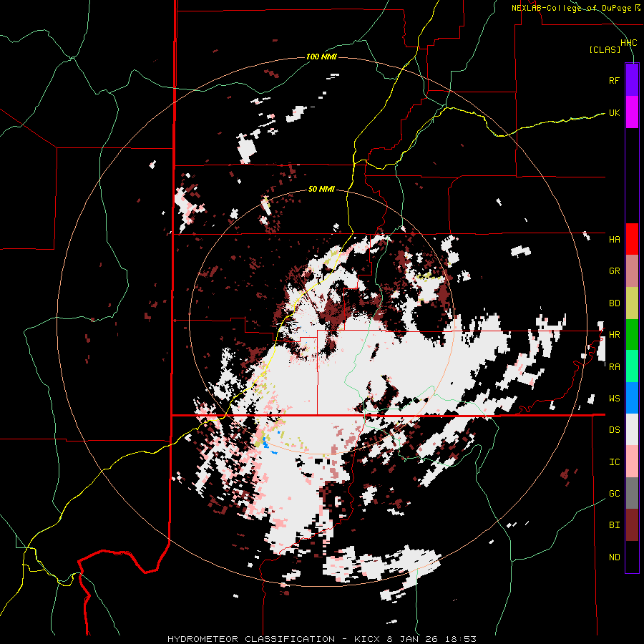Click the HA legend label
Screen dimensions: 644x644
click(x=614, y=240)
